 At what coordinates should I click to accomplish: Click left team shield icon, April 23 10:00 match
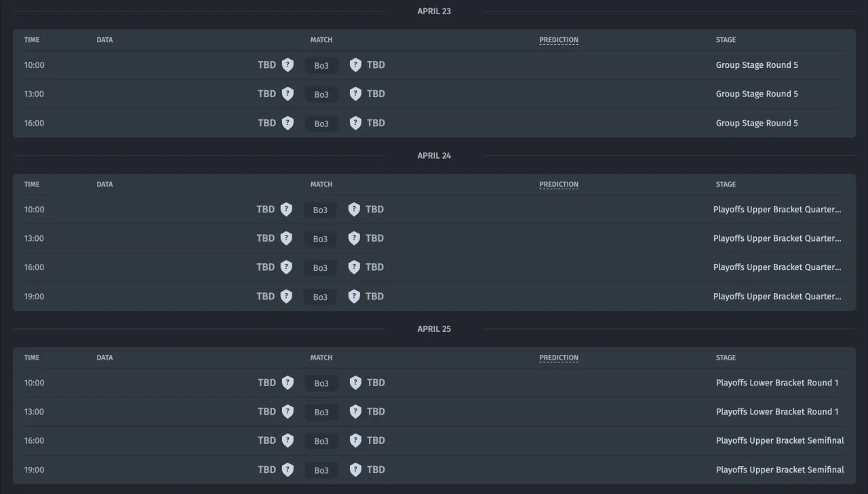pos(288,65)
